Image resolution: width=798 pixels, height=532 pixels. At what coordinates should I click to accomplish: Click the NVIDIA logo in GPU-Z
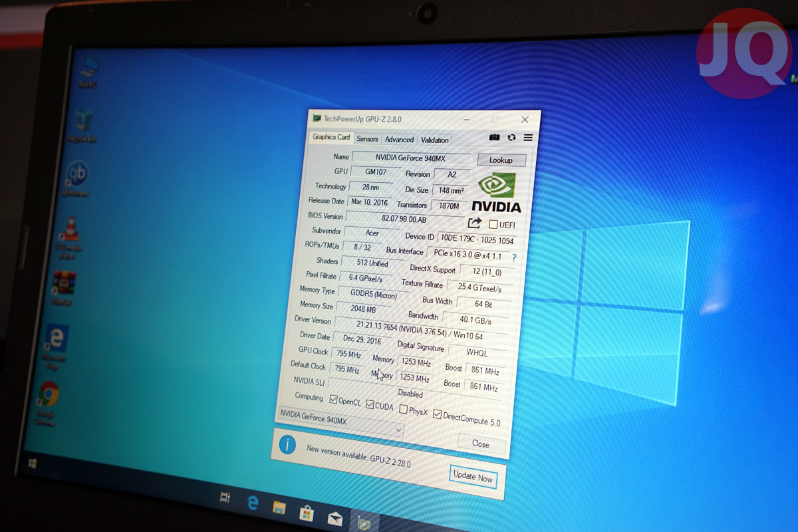pos(497,192)
